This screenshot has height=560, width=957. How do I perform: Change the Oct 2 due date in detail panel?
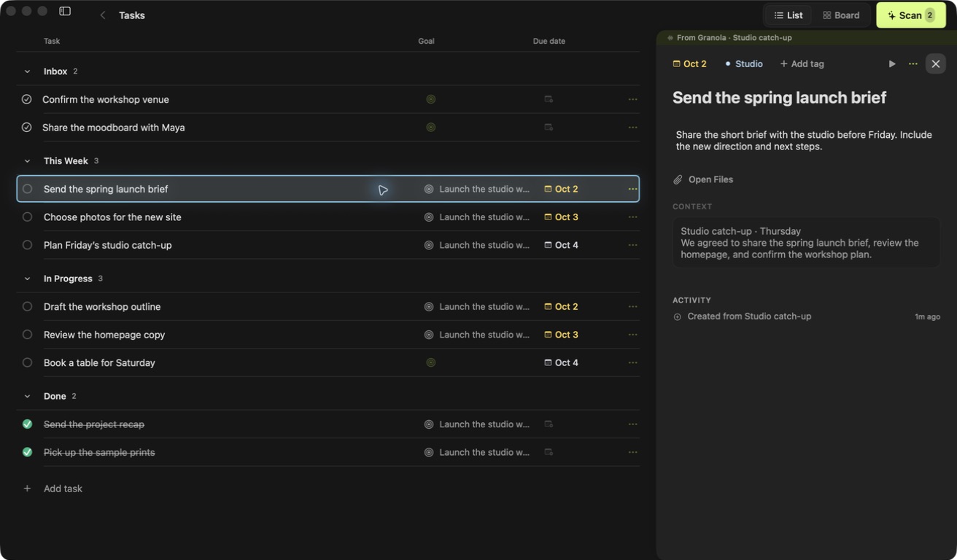[689, 64]
